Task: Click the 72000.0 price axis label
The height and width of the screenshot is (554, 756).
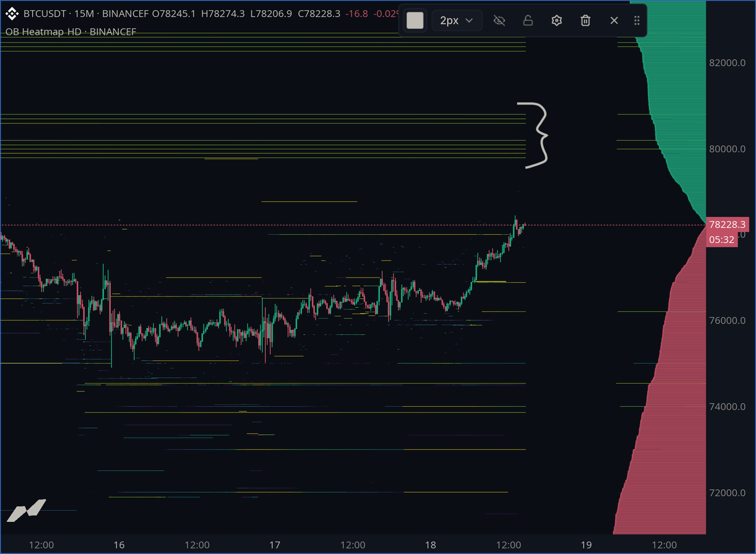Action: click(x=727, y=492)
